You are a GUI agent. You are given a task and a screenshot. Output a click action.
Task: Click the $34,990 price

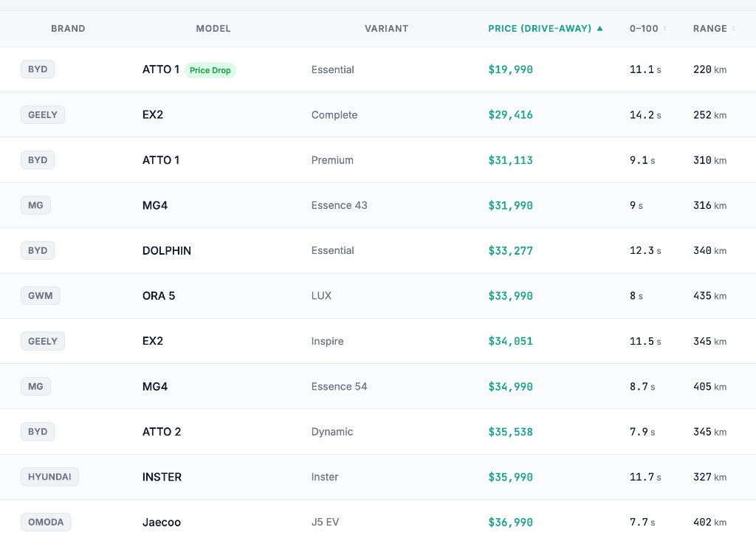click(510, 387)
